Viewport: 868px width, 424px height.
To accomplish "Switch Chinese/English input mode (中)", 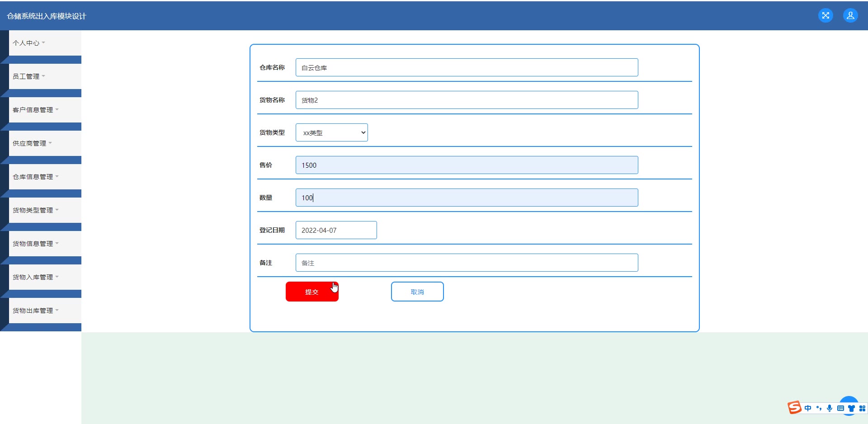I will [808, 408].
